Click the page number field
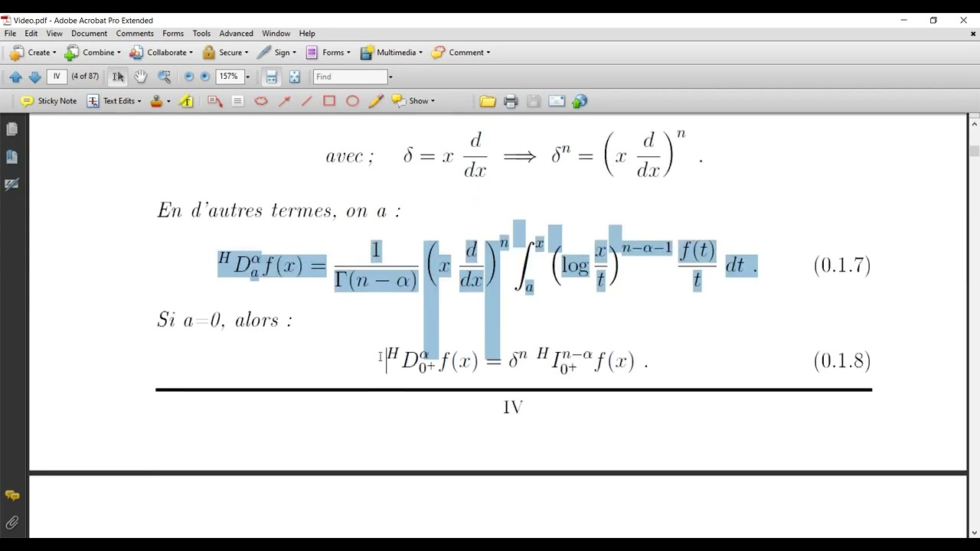 pos(57,77)
